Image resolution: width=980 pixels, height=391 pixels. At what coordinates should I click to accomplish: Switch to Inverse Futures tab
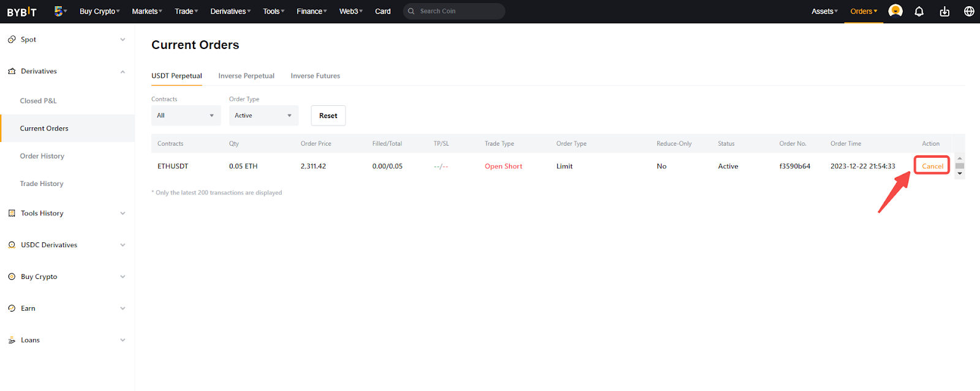(x=315, y=76)
